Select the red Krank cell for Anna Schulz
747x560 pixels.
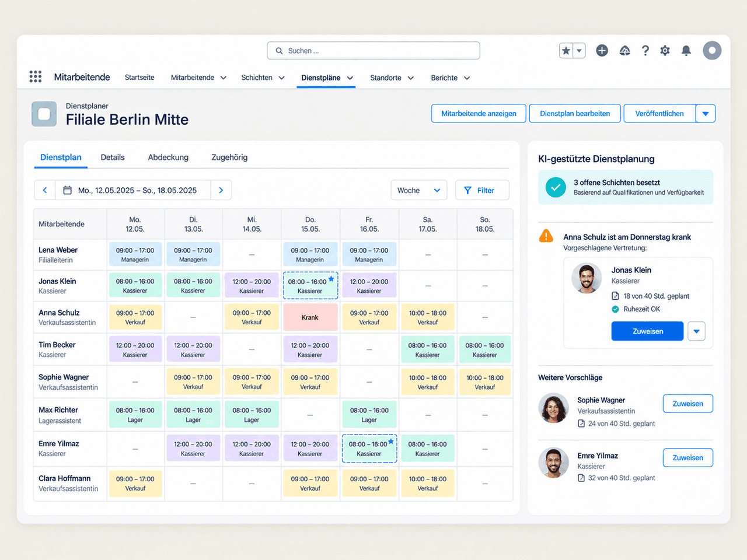[310, 317]
